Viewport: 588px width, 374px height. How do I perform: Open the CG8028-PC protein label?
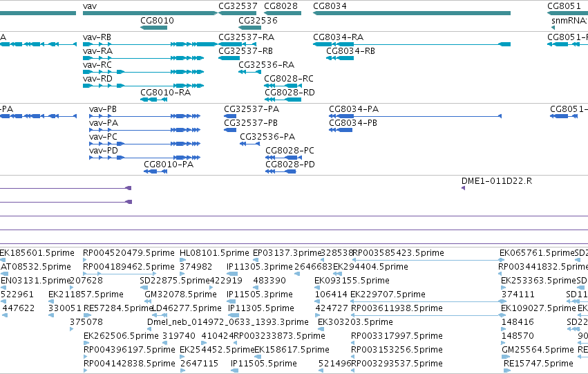pos(290,151)
